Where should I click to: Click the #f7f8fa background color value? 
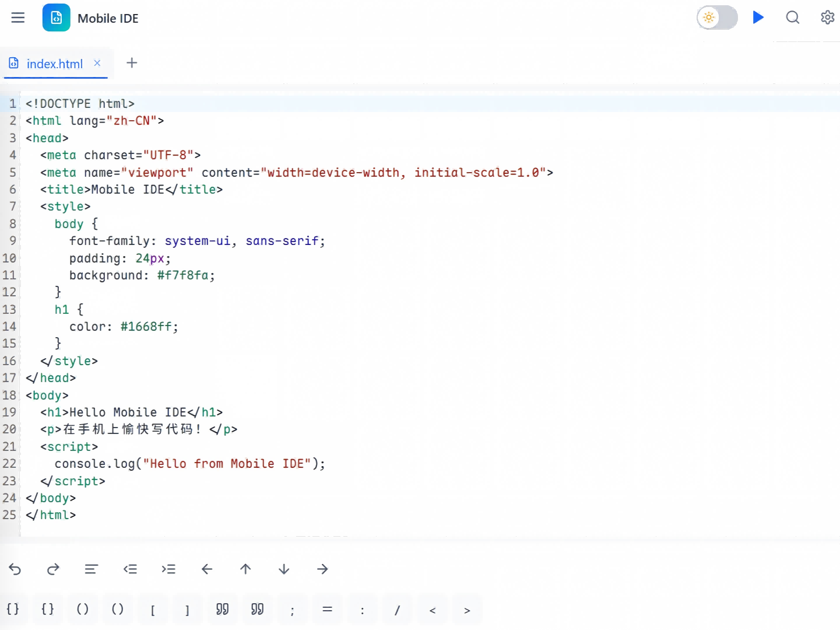[182, 275]
